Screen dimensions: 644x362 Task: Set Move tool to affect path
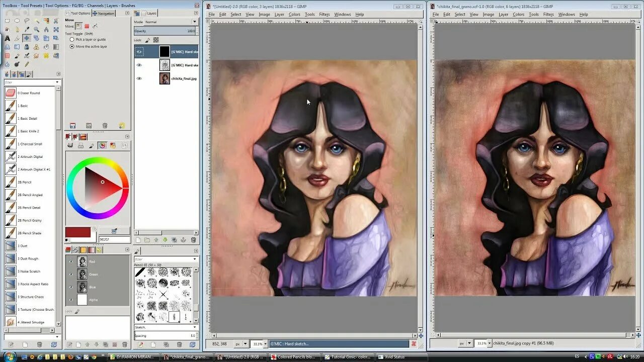95,26
